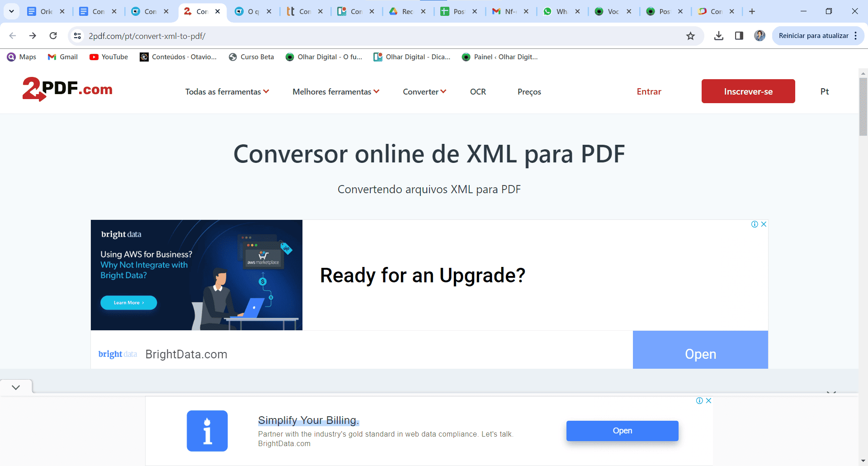Open the 2PDF.com logo homepage link
The image size is (868, 466).
tap(67, 90)
